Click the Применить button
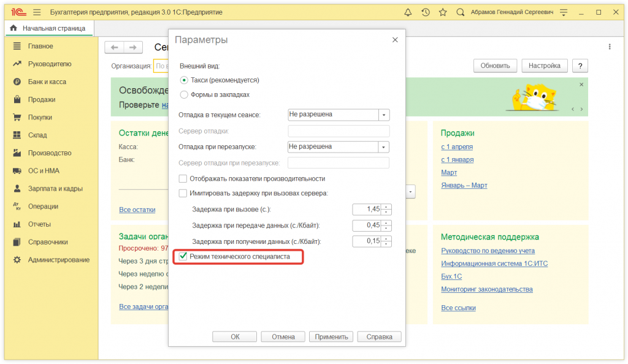 pyautogui.click(x=332, y=336)
